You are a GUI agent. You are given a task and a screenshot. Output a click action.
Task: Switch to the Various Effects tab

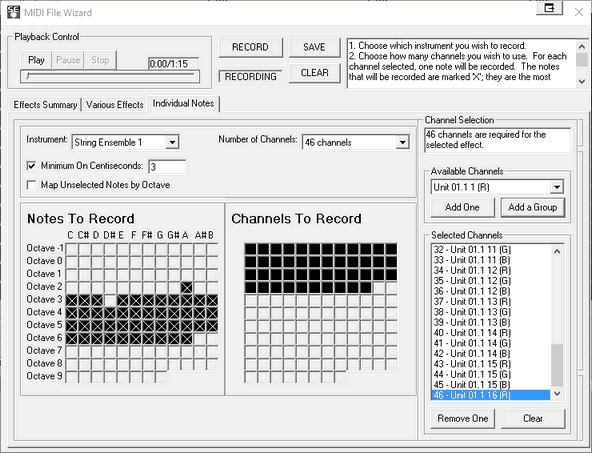click(115, 105)
